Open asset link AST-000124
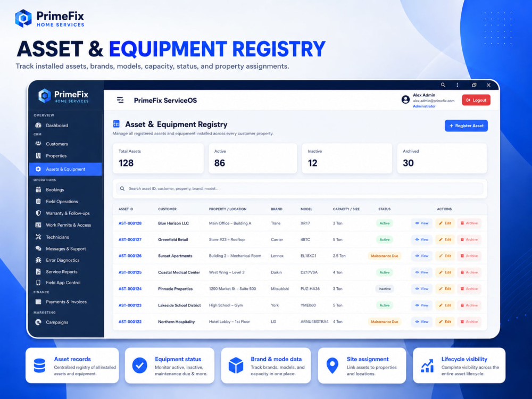 pos(130,289)
